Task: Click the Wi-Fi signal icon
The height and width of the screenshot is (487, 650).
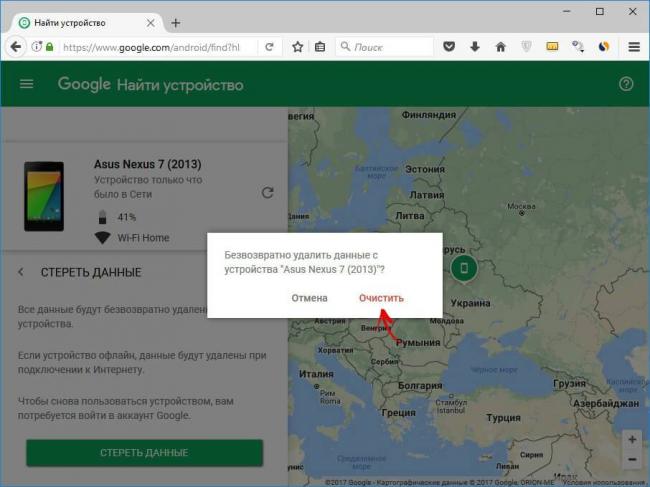Action: pyautogui.click(x=102, y=238)
